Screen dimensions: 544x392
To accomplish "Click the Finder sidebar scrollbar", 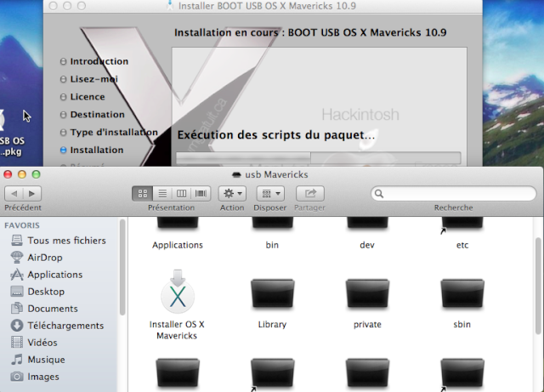I will pos(122,267).
